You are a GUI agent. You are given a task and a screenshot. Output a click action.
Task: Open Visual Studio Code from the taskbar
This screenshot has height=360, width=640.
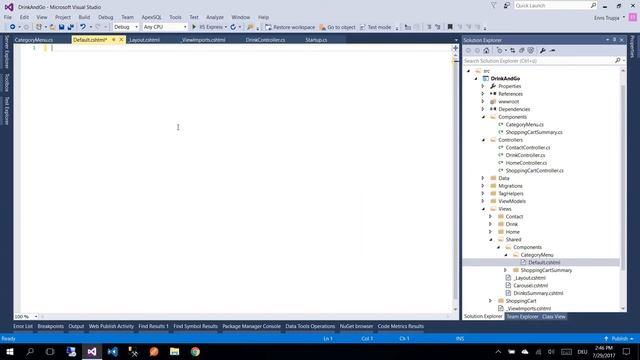click(x=113, y=351)
